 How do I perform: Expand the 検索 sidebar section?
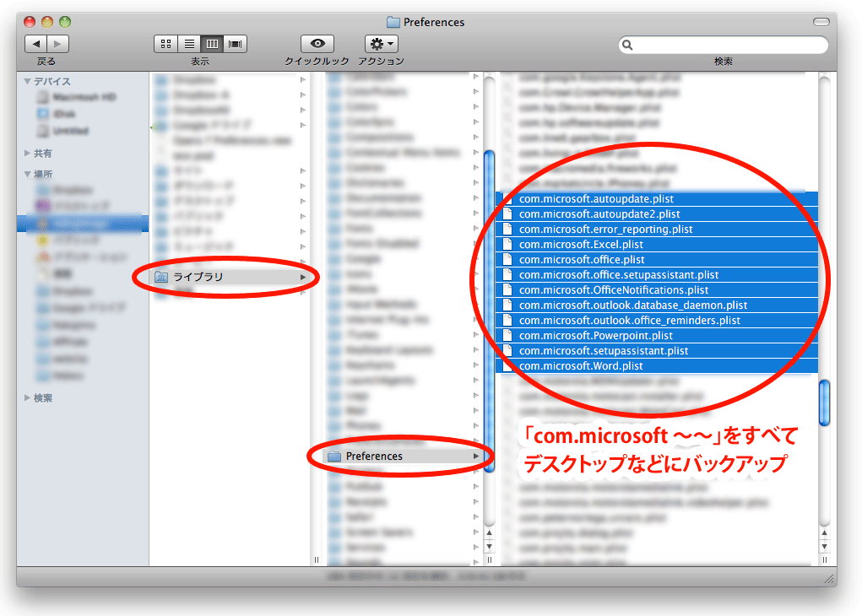click(x=27, y=397)
